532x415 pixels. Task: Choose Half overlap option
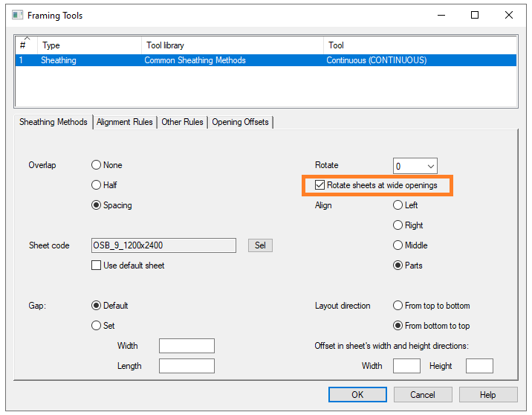[x=96, y=185]
